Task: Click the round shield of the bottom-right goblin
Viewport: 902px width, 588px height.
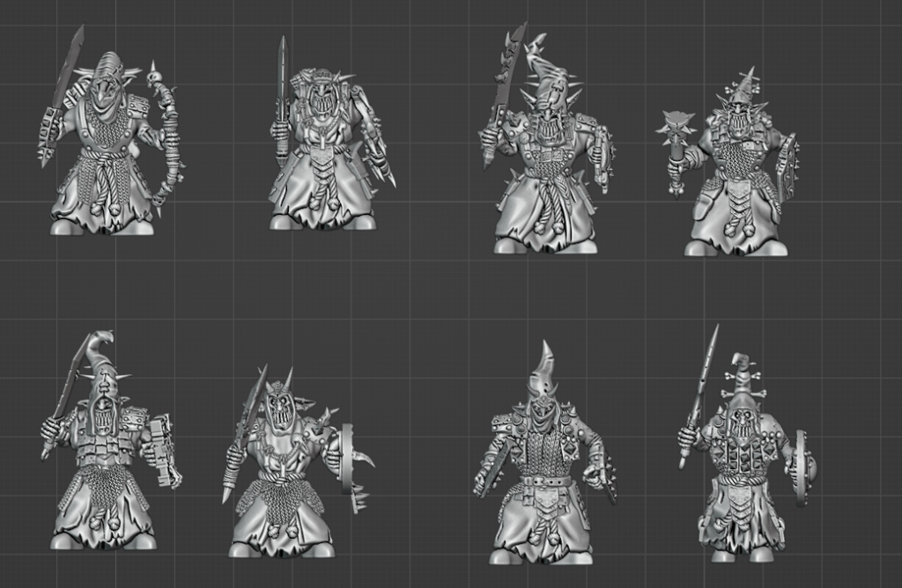Action: 802,467
